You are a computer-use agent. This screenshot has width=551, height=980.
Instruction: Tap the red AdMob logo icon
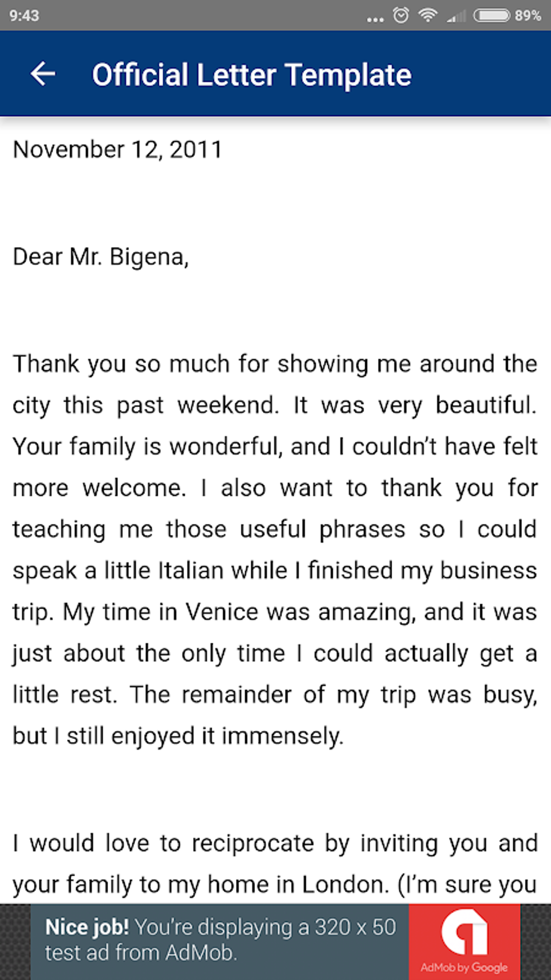464,932
